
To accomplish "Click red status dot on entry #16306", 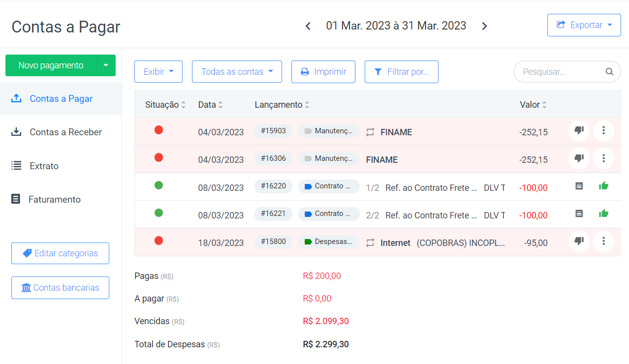I will pyautogui.click(x=158, y=158).
